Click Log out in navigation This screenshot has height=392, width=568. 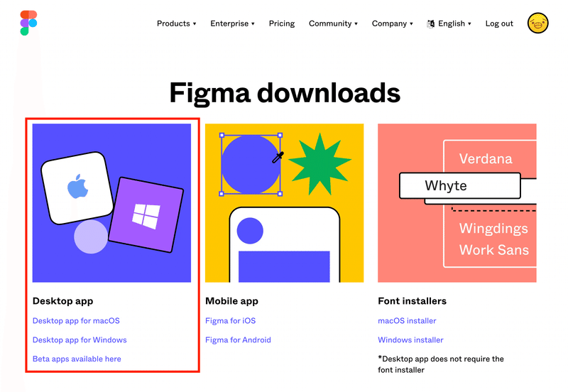tap(499, 23)
